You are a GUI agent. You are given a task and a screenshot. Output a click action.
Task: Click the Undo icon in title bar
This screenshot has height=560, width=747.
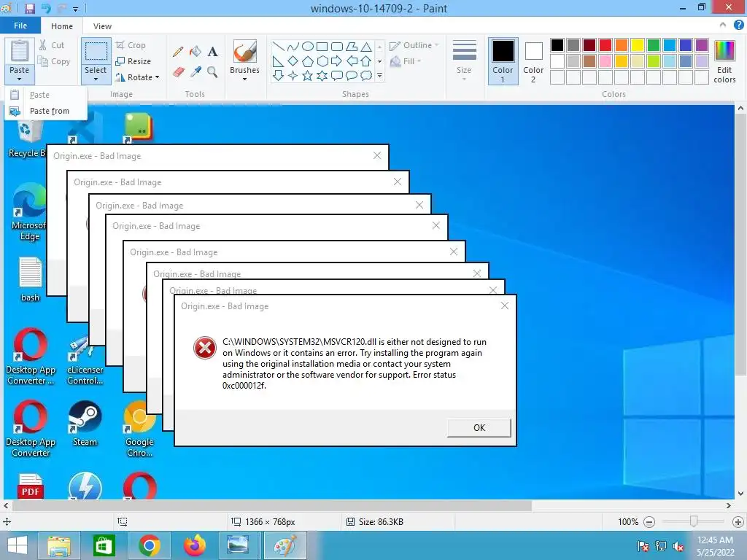coord(46,8)
